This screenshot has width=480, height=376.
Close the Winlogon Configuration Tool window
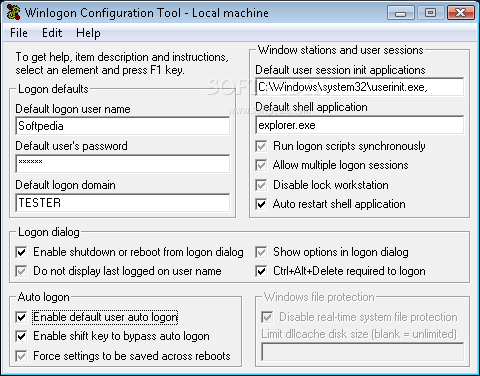(x=461, y=13)
